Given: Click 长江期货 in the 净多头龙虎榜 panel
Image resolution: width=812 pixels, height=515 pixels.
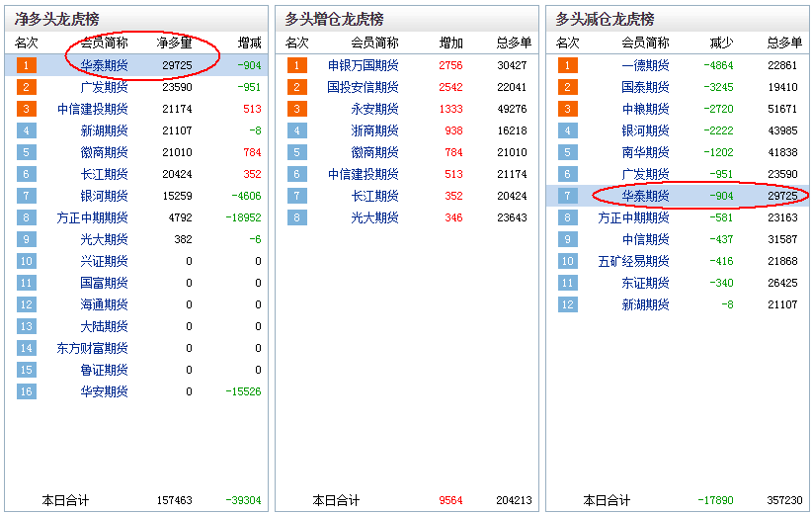Looking at the screenshot, I should [x=104, y=174].
